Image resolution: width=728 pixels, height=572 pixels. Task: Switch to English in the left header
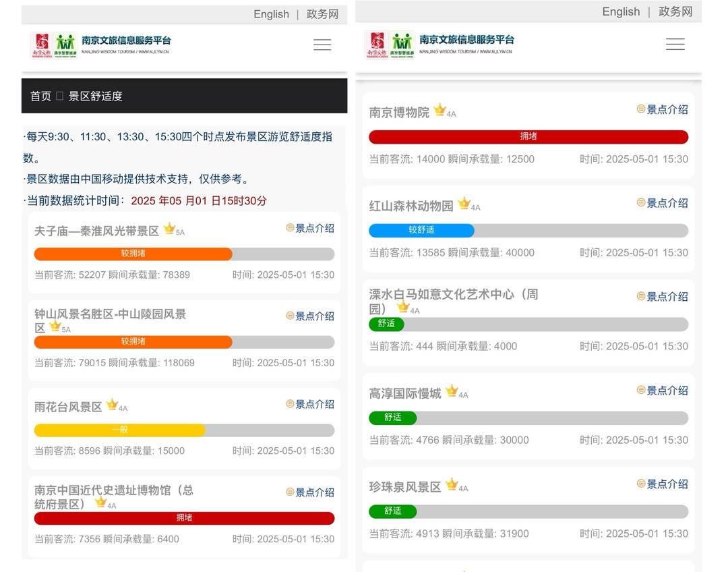pyautogui.click(x=271, y=14)
